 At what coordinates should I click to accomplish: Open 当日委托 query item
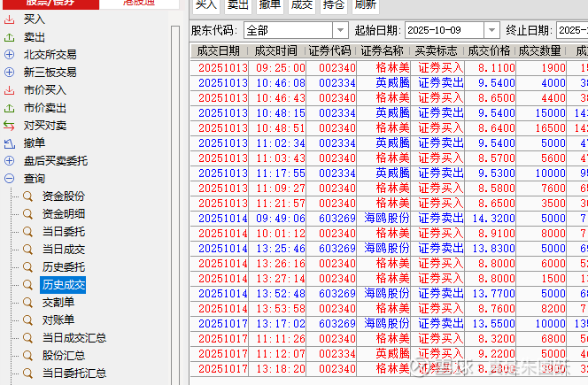coord(64,232)
